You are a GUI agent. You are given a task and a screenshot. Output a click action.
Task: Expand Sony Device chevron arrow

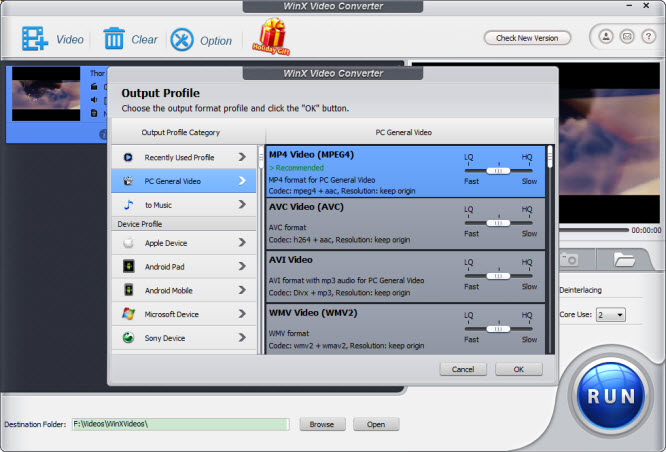click(242, 338)
